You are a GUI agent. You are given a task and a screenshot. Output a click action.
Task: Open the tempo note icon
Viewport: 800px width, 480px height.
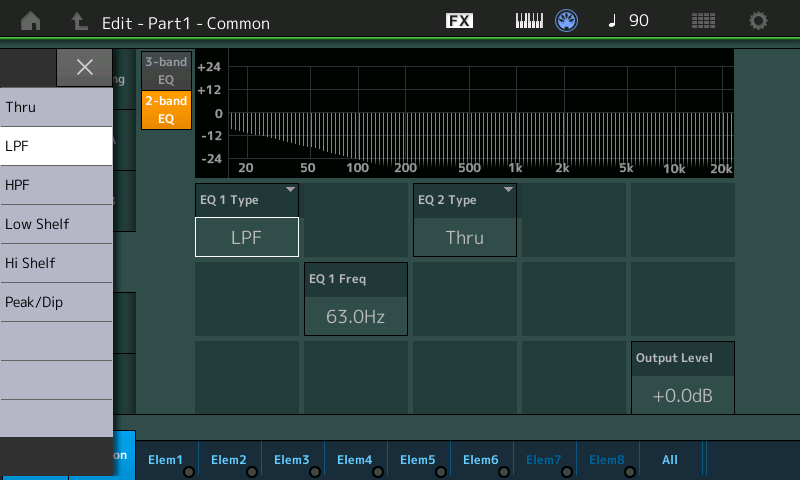[612, 21]
